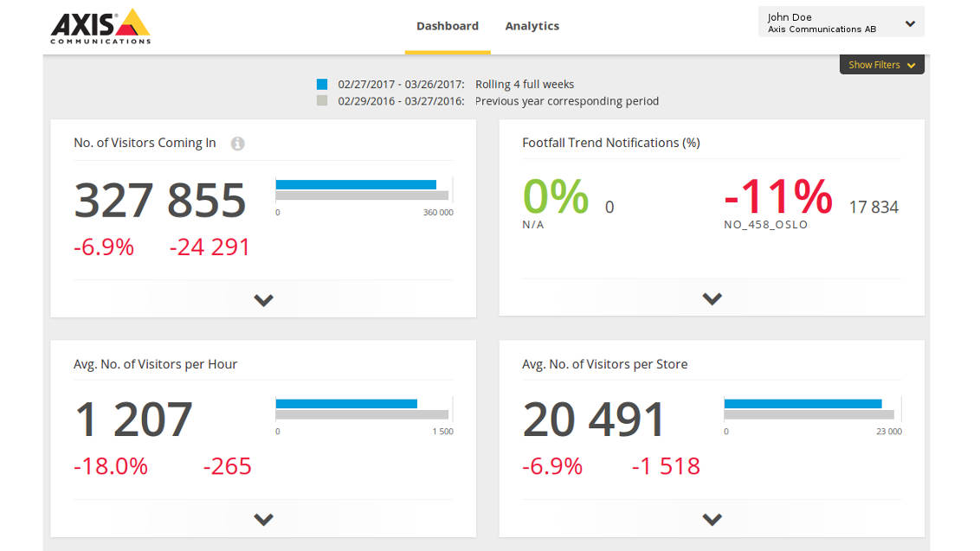Click the gray legend square for 2016 period
Image resolution: width=980 pixels, height=551 pixels.
pyautogui.click(x=322, y=101)
